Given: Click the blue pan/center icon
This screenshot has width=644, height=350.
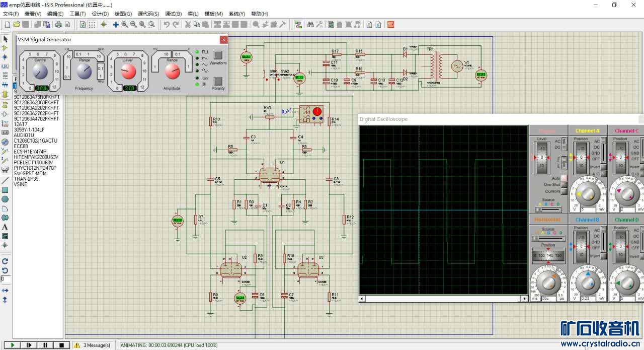Looking at the screenshot, I should coord(116,24).
